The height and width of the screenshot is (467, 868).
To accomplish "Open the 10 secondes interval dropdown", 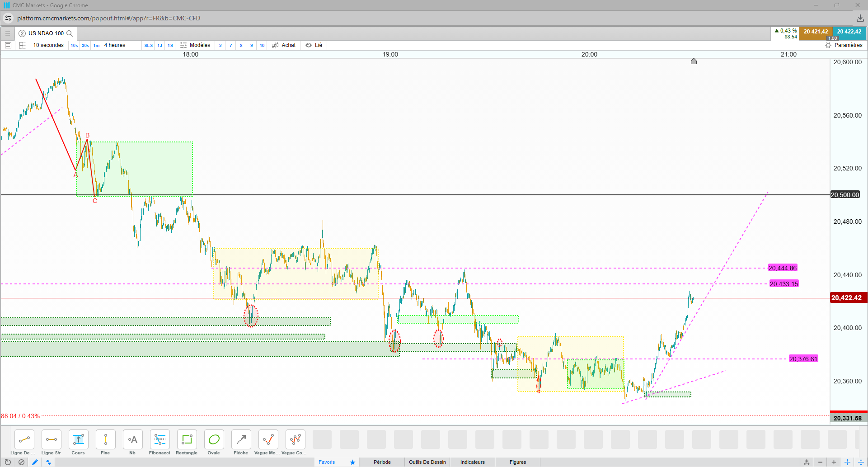I will click(x=48, y=45).
